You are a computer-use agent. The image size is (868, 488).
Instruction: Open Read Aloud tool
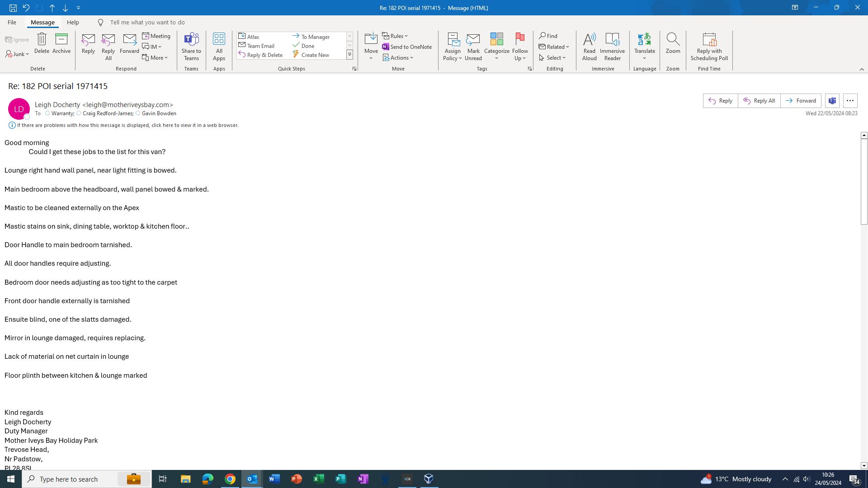pyautogui.click(x=589, y=46)
